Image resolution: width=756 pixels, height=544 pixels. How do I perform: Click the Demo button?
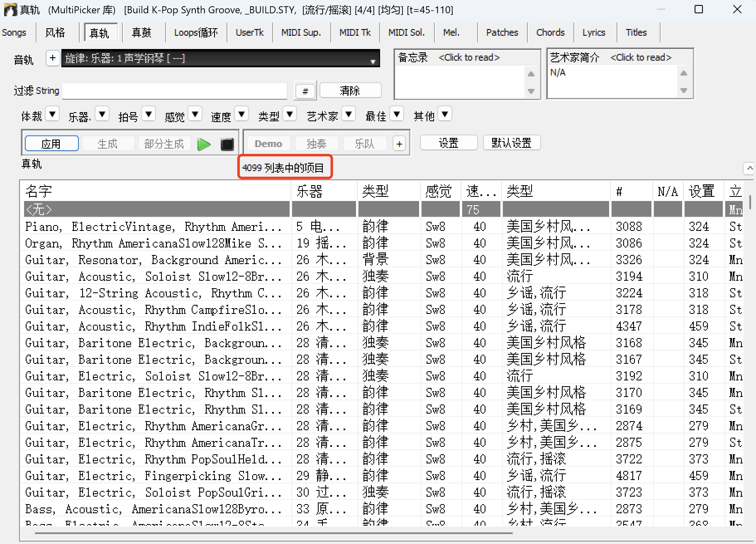point(268,144)
